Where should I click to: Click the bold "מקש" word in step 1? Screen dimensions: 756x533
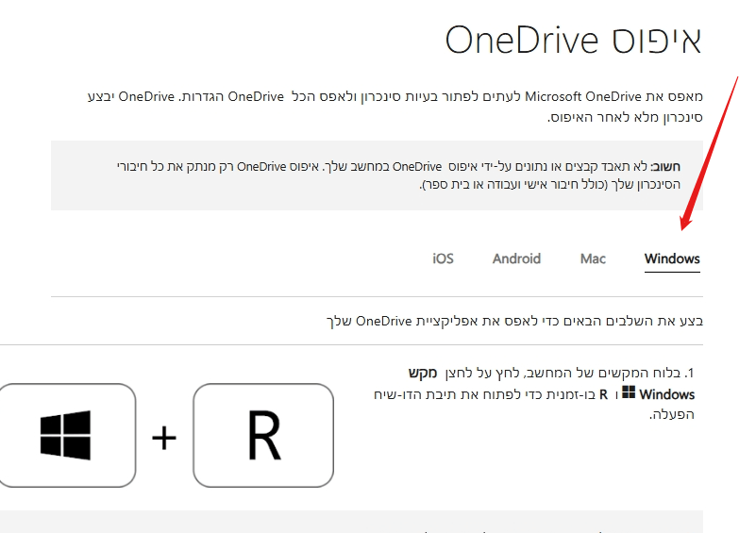(423, 374)
